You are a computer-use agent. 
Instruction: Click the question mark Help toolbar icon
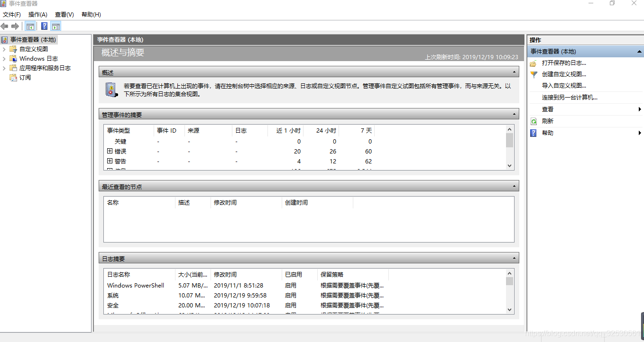pyautogui.click(x=44, y=26)
